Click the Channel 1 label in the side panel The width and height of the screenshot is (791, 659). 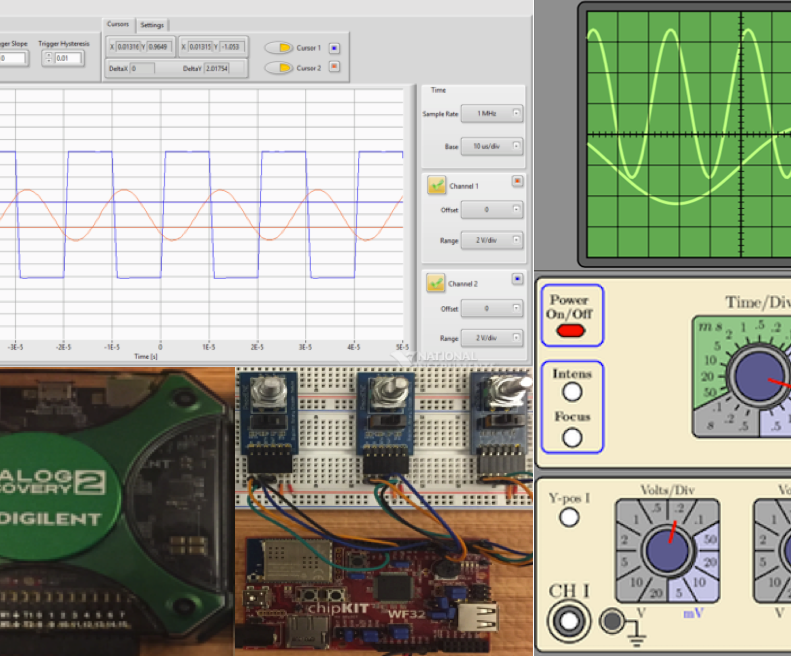pos(464,186)
